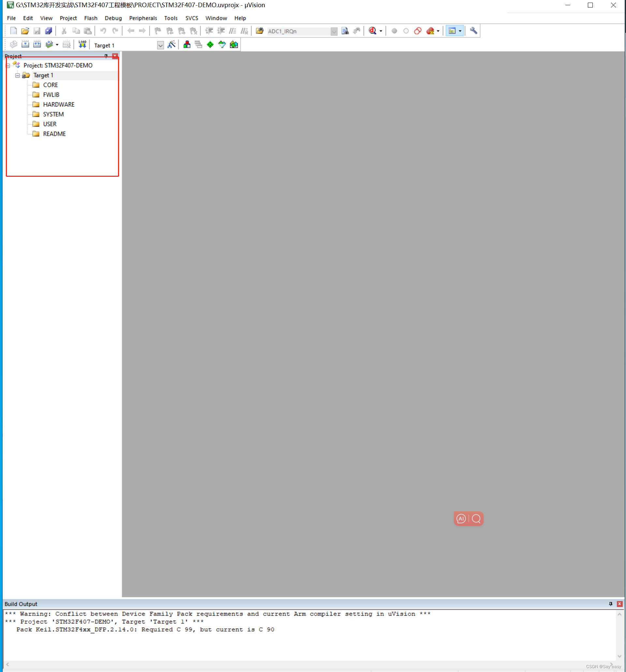Open Options for Target (magic wand) icon
Image resolution: width=626 pixels, height=672 pixels.
(172, 45)
